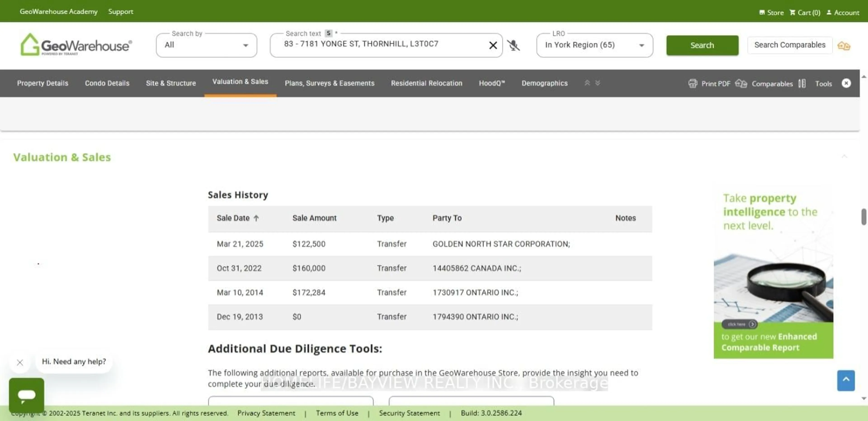
Task: Click the scrollbar up arrow
Action: tap(864, 76)
